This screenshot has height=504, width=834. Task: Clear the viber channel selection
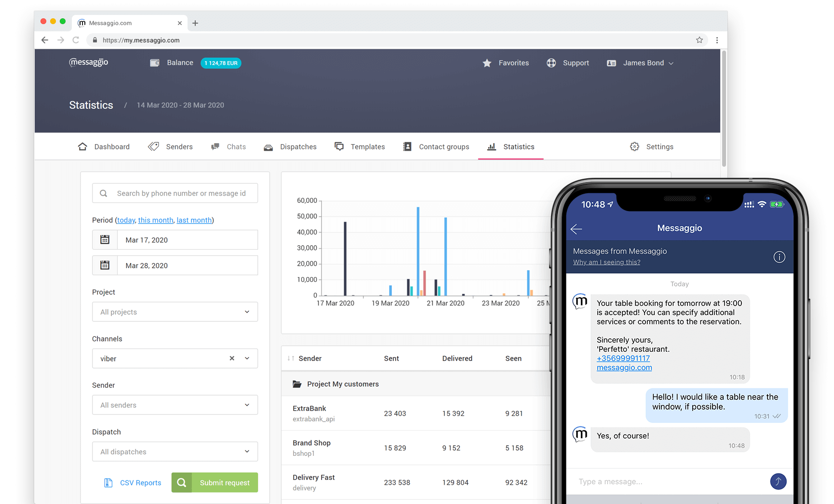click(232, 358)
